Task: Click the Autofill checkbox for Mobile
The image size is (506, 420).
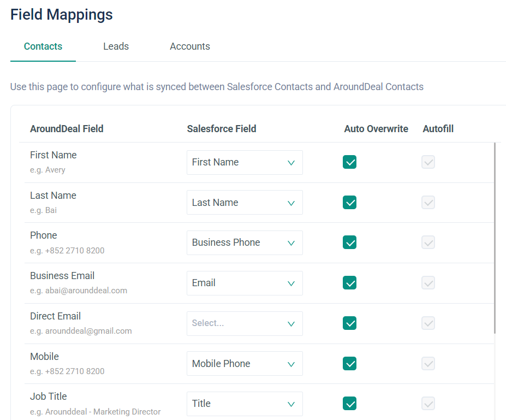Action: coord(428,364)
